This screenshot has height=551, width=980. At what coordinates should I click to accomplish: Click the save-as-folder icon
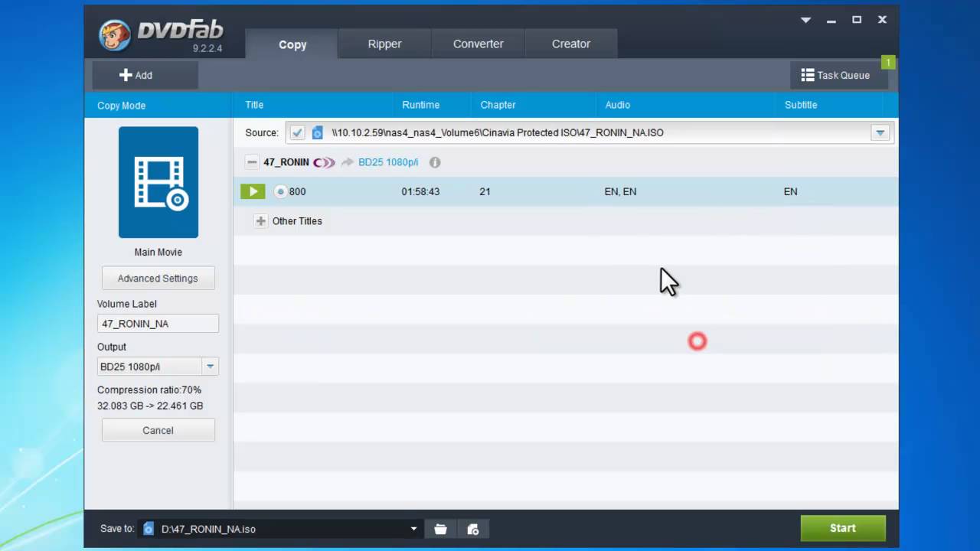coord(440,529)
